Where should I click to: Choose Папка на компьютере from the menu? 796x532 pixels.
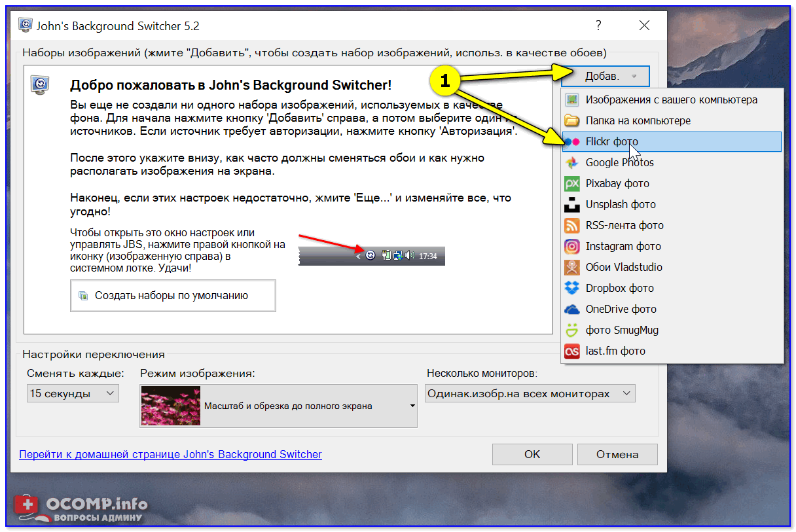coord(672,120)
